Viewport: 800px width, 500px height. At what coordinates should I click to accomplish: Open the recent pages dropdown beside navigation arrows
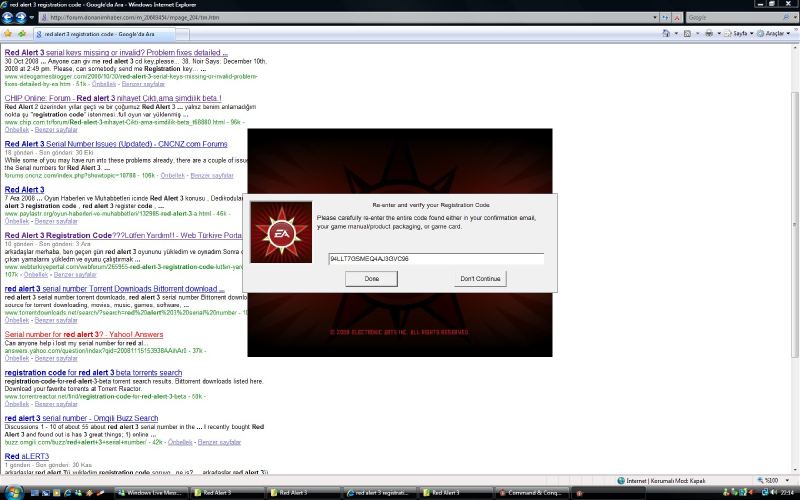(x=32, y=17)
